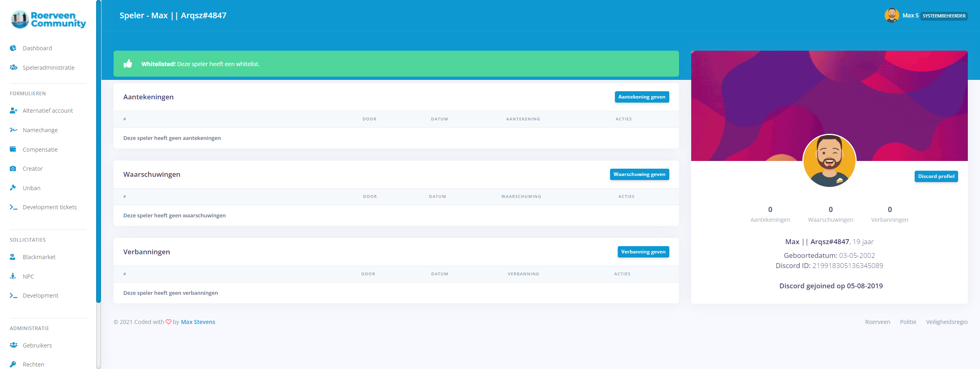
Task: Open Gebruikers in the administration menu
Action: [x=37, y=345]
